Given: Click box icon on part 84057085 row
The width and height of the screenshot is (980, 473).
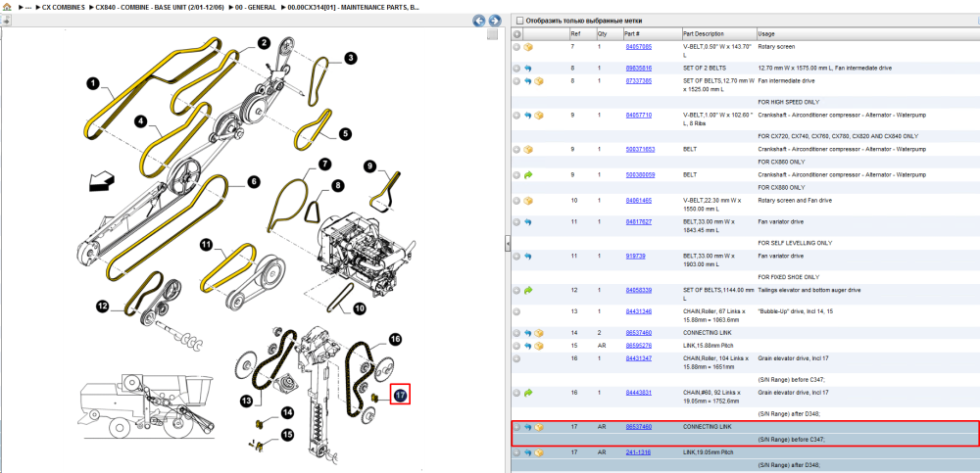Looking at the screenshot, I should (528, 47).
